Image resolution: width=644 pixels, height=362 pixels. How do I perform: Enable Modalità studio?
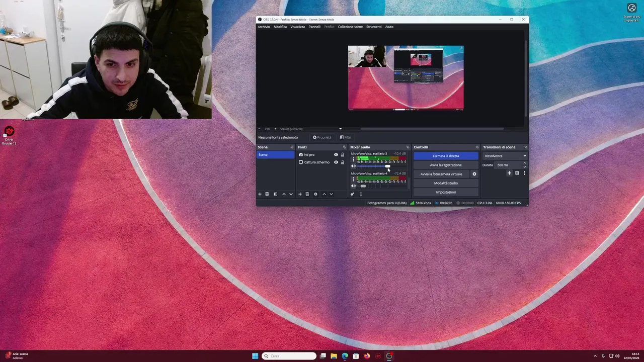pos(446,183)
